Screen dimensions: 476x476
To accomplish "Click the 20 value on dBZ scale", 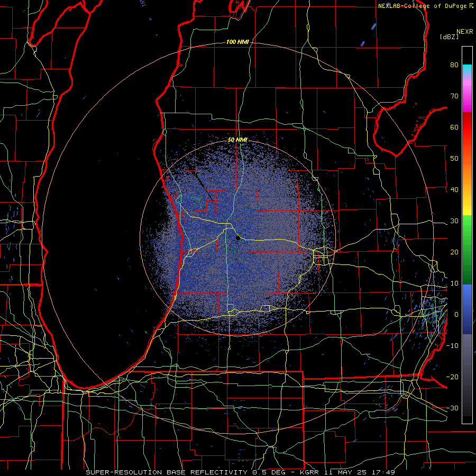I will click(x=454, y=252).
